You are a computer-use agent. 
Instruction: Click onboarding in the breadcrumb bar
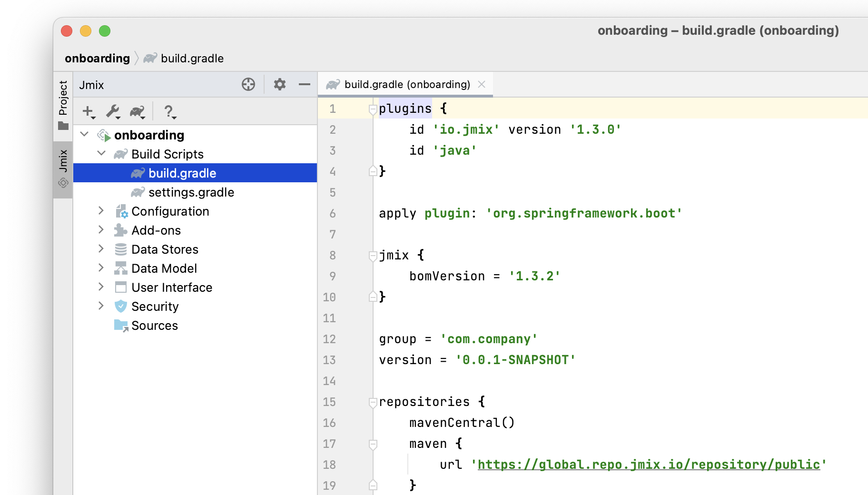tap(98, 59)
